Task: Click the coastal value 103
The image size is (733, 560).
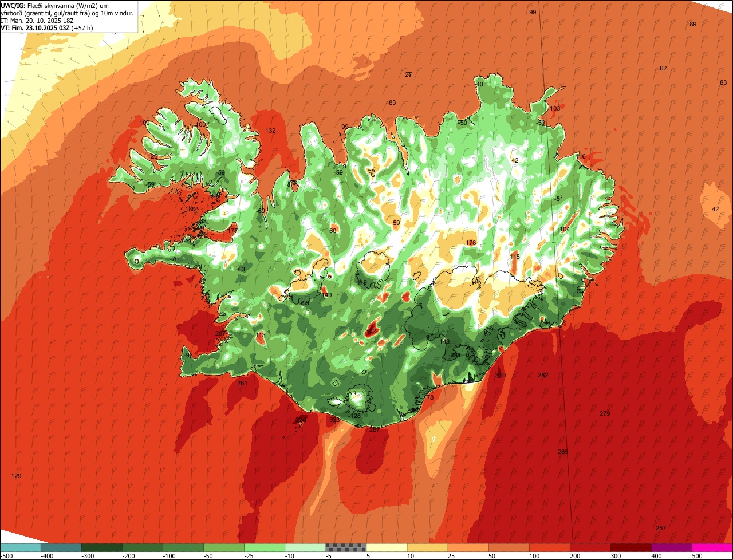Action: pyautogui.click(x=555, y=108)
